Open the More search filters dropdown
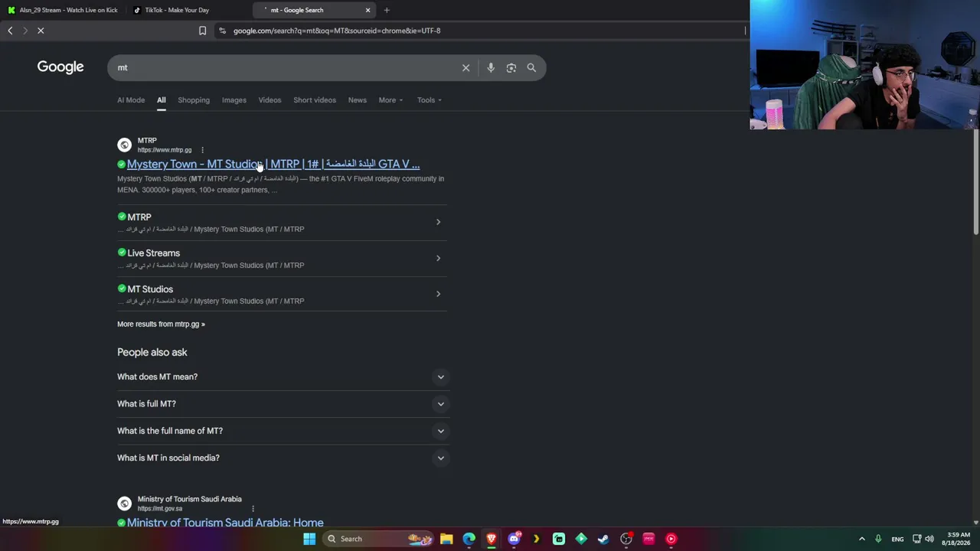Image resolution: width=980 pixels, height=551 pixels. 390,100
